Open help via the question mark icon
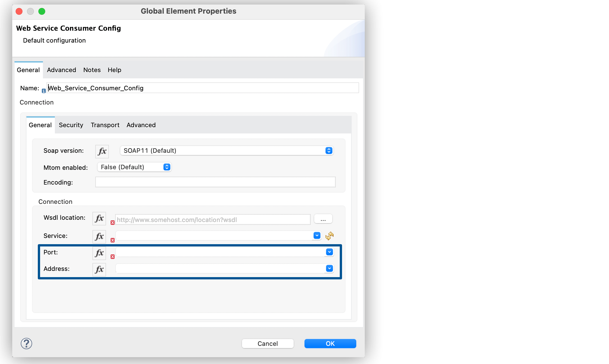 click(x=26, y=343)
